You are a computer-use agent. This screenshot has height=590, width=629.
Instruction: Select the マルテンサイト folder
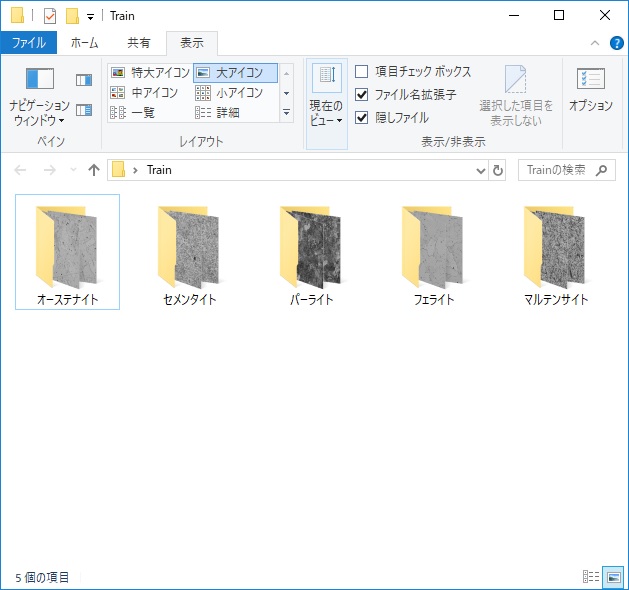coord(556,256)
